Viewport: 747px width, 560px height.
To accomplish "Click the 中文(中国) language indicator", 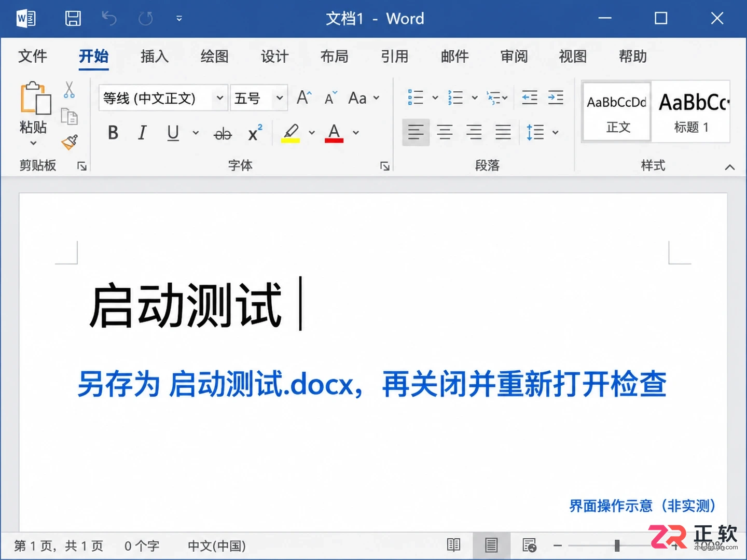I will 216,545.
